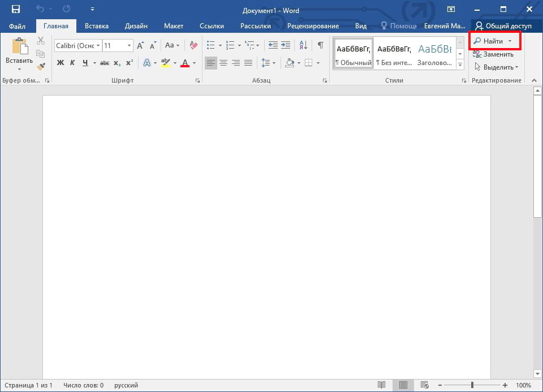Open underline style dropdown arrow
This screenshot has width=543, height=392.
tap(94, 63)
